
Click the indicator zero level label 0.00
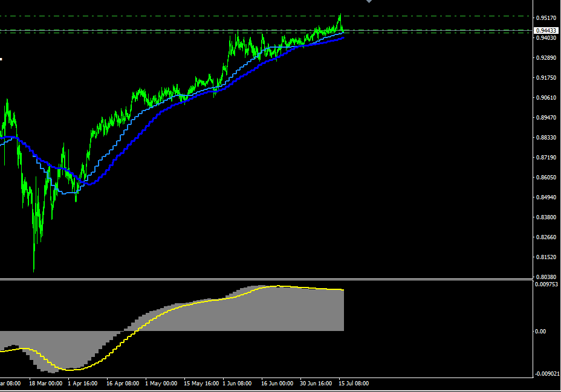coord(540,332)
